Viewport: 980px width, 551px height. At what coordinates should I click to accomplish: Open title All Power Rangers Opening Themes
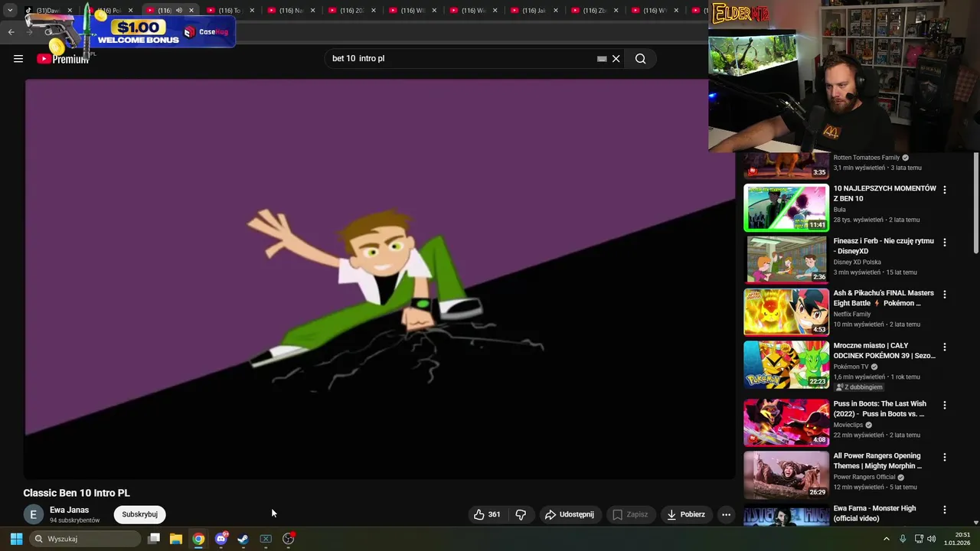point(877,461)
